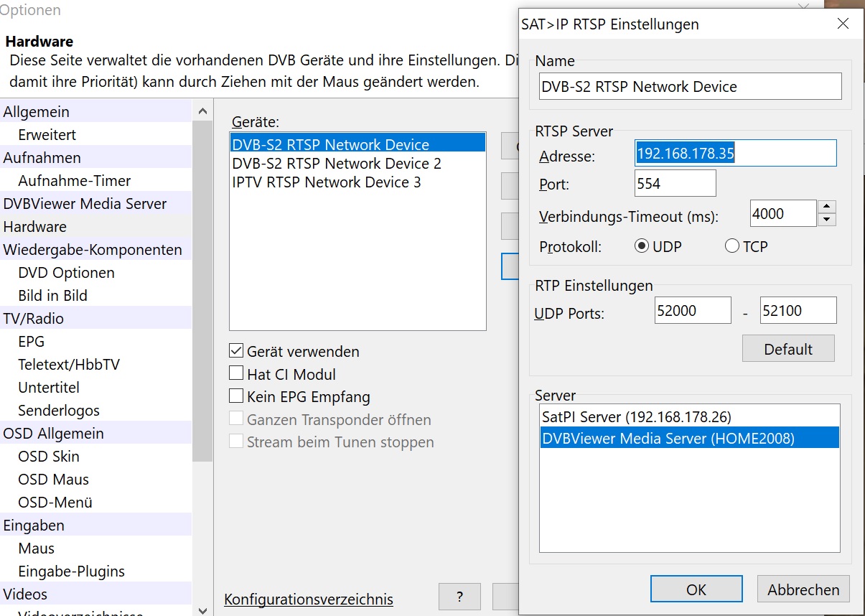
Task: Select 'DVB-S2 RTSP Network Device' in Geräte list
Action: coord(357,144)
